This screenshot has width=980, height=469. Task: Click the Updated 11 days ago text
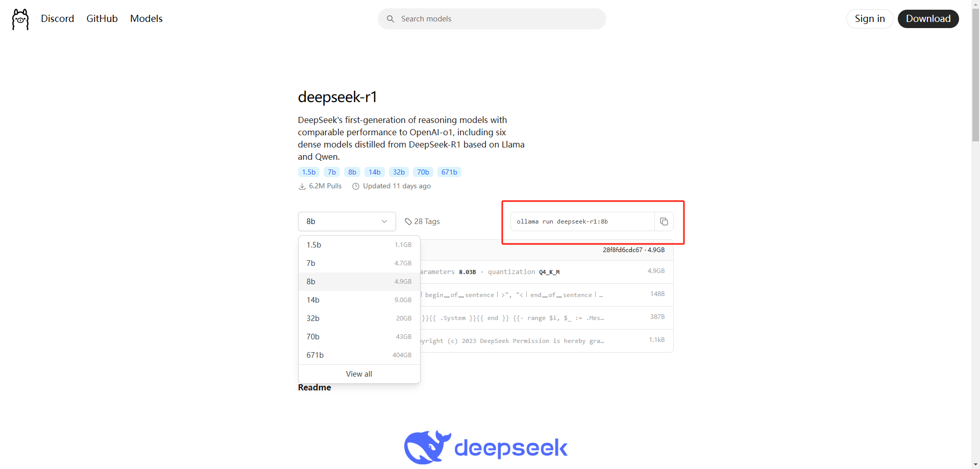pos(397,186)
